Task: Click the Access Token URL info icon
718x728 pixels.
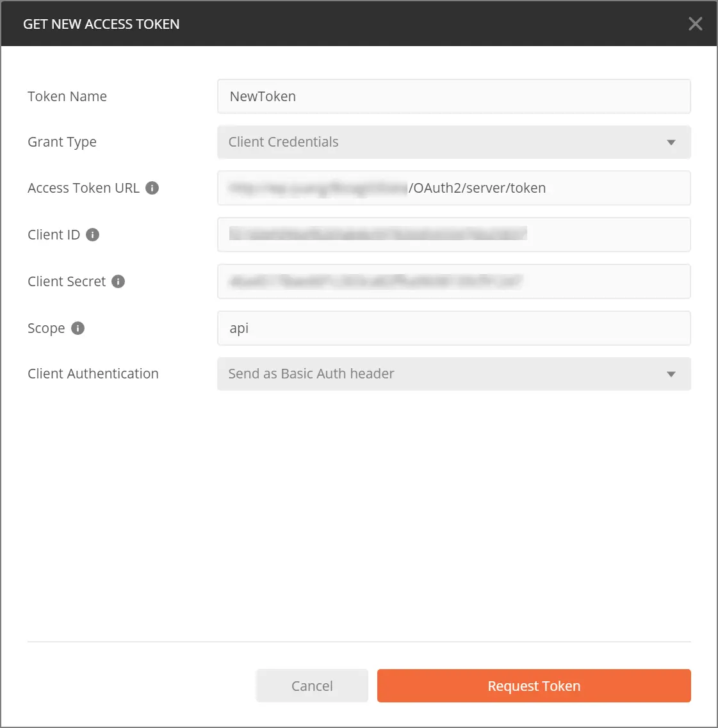Action: point(152,188)
